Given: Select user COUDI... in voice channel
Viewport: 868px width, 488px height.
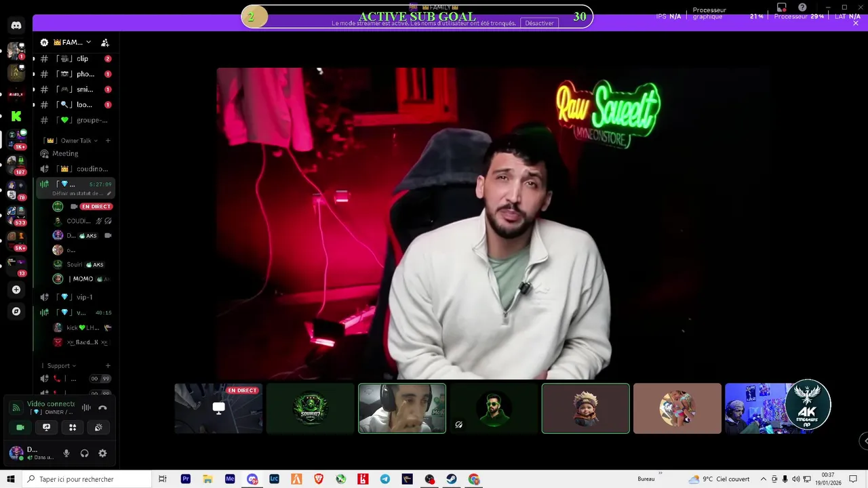Looking at the screenshot, I should coord(83,221).
